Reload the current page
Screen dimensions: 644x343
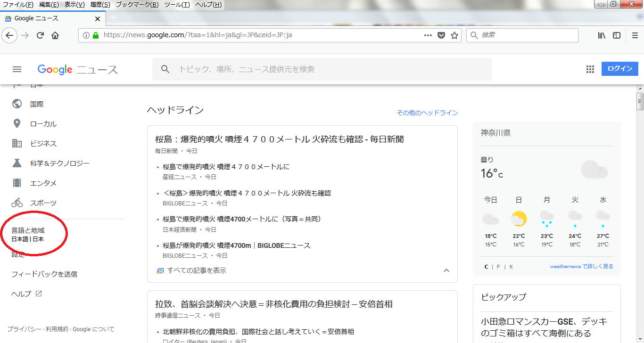point(40,35)
